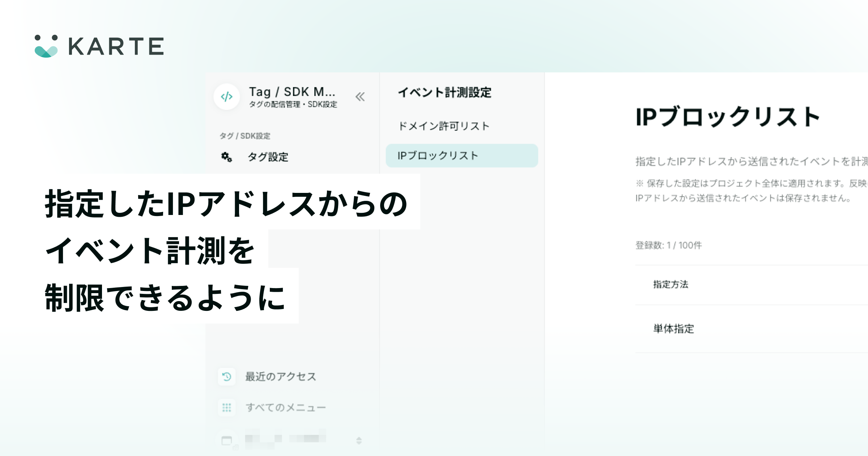
Task: Expand the project switcher up-down arrows
Action: [x=359, y=440]
